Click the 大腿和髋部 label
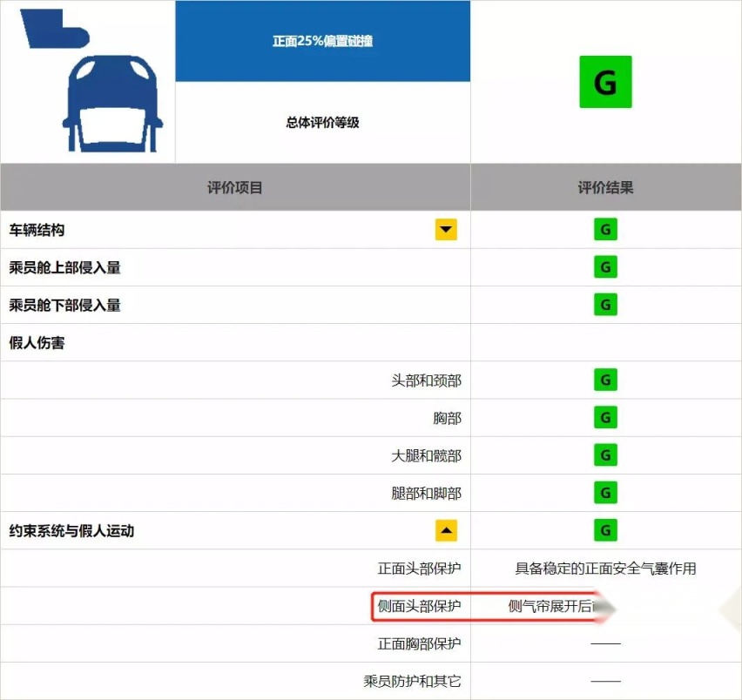Screen dimensions: 742x700 click(427, 455)
